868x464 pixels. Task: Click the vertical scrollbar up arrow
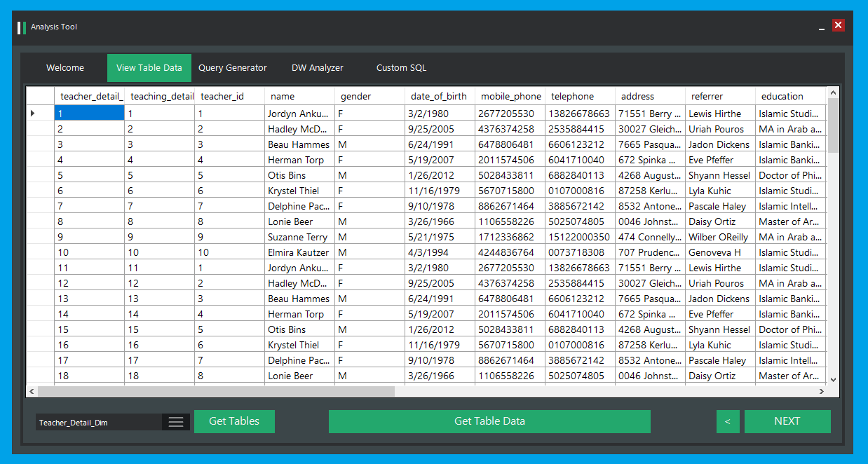pyautogui.click(x=833, y=93)
